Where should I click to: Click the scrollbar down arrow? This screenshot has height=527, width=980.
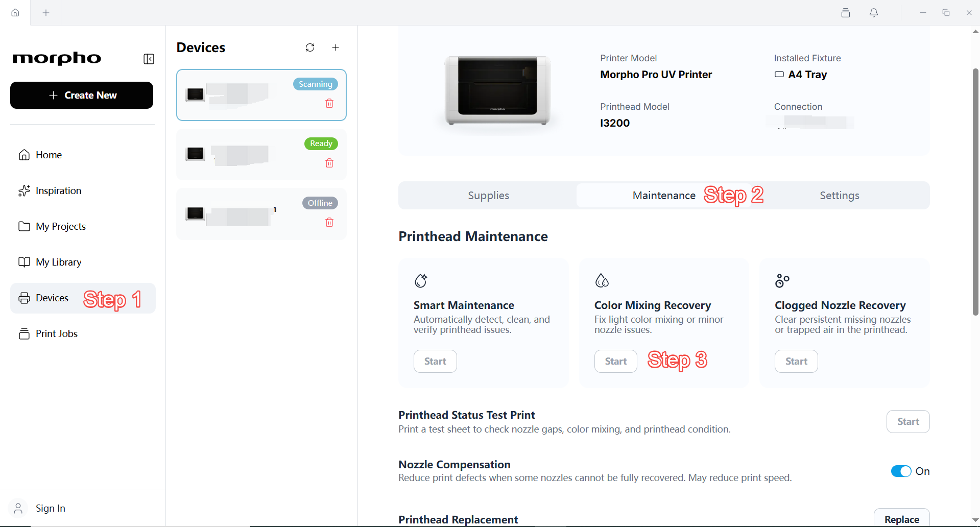click(x=975, y=520)
